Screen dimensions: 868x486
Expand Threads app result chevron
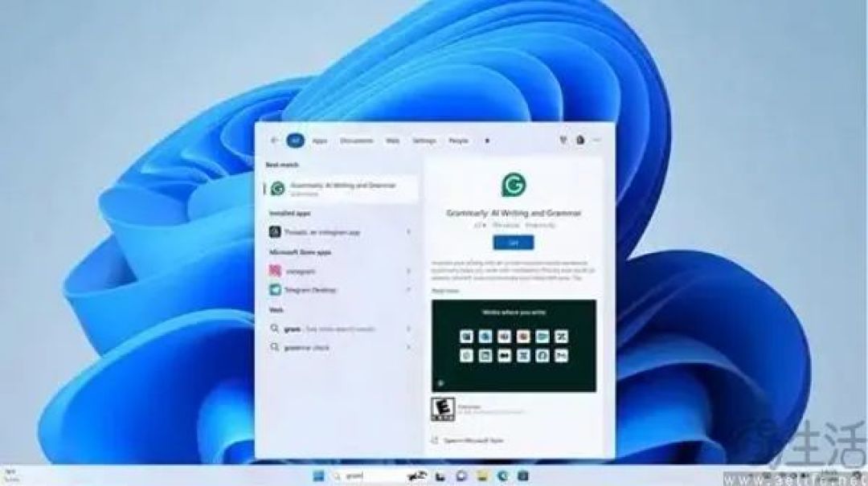[409, 232]
